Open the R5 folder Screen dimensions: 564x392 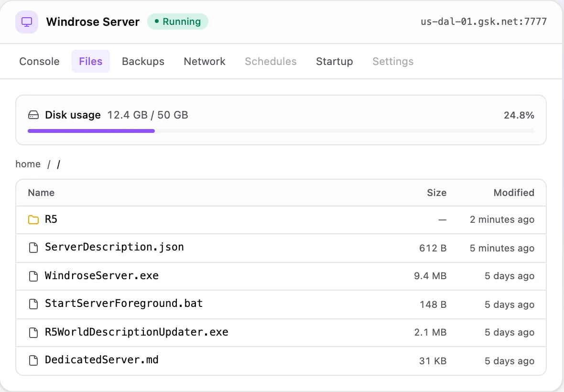point(51,219)
